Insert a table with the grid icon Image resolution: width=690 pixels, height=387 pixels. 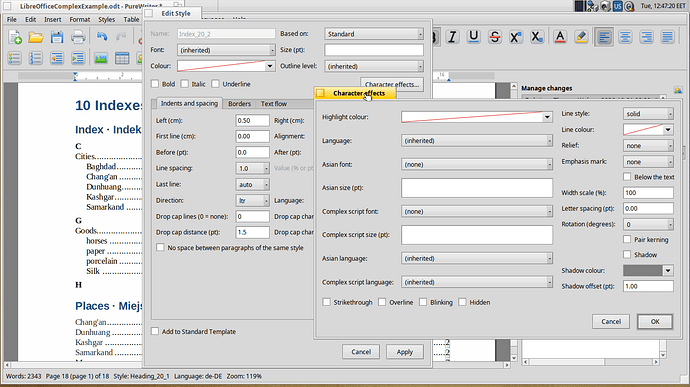click(122, 58)
